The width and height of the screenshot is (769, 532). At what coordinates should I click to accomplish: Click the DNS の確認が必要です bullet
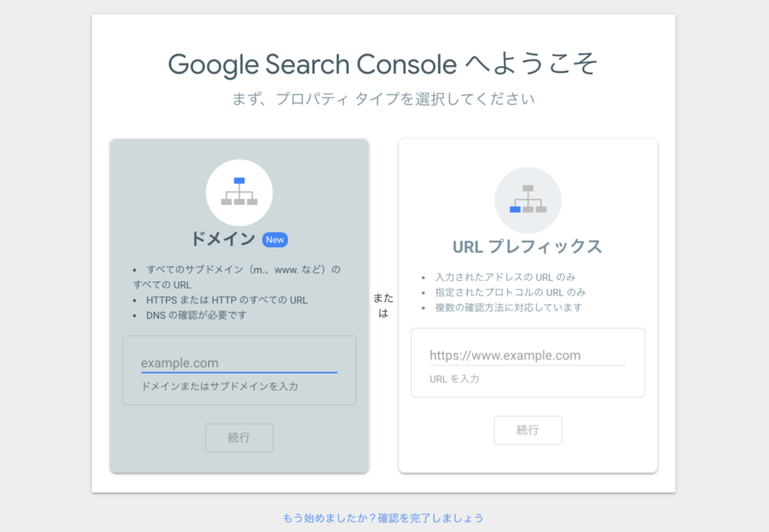pos(196,315)
